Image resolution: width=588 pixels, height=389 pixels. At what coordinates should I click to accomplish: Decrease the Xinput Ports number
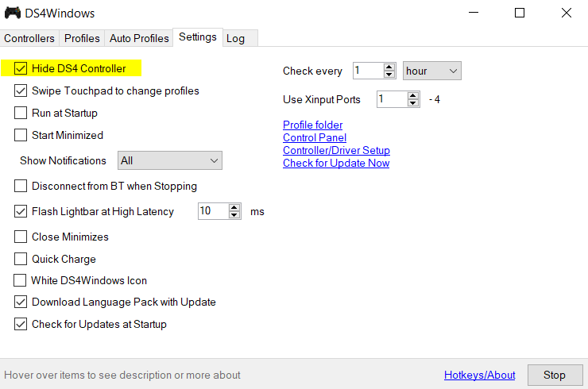click(413, 103)
